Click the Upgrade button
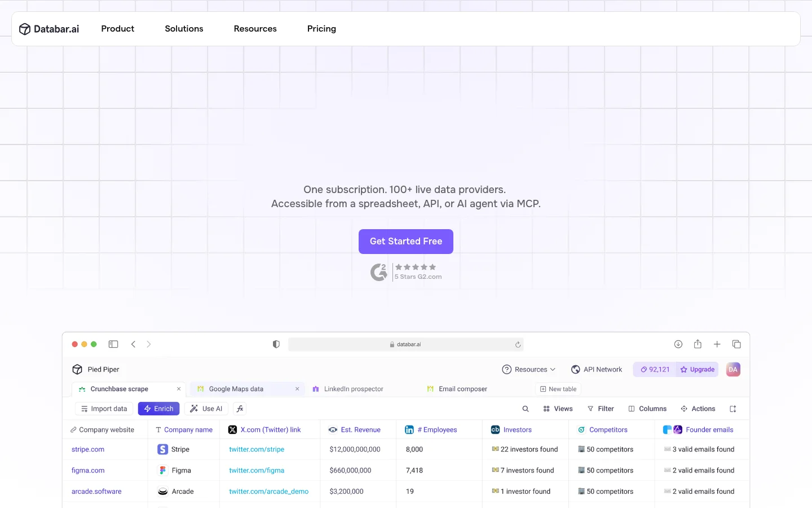 pyautogui.click(x=698, y=370)
